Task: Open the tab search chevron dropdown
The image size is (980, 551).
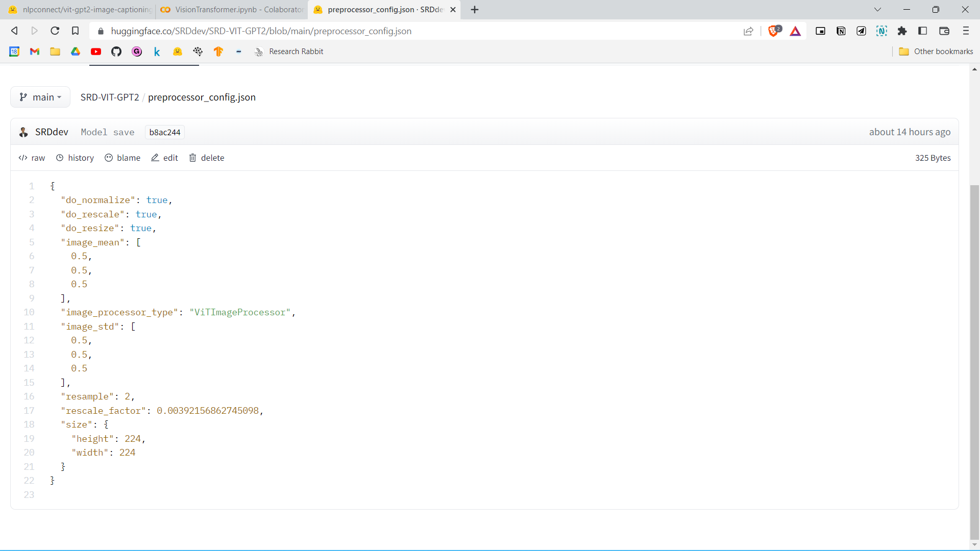Action: click(x=877, y=10)
